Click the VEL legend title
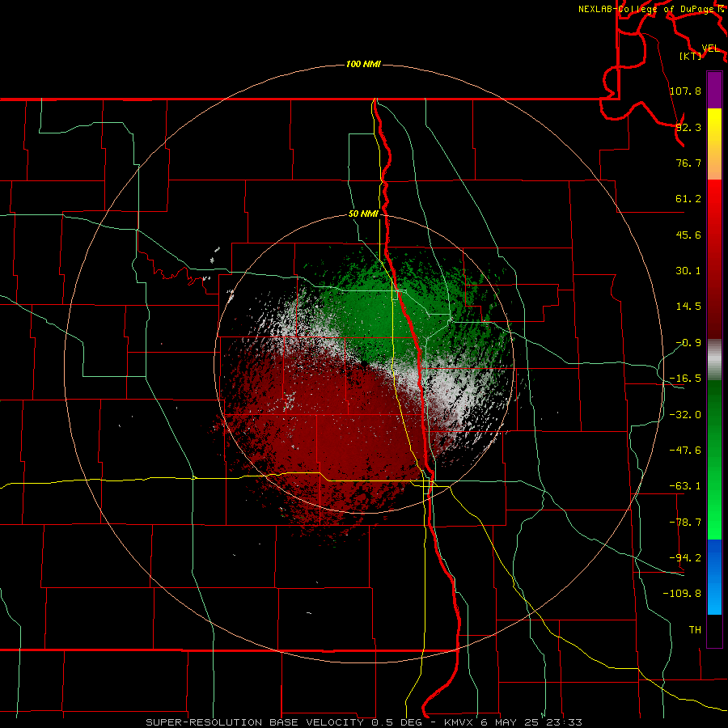728x728 pixels. tap(710, 49)
